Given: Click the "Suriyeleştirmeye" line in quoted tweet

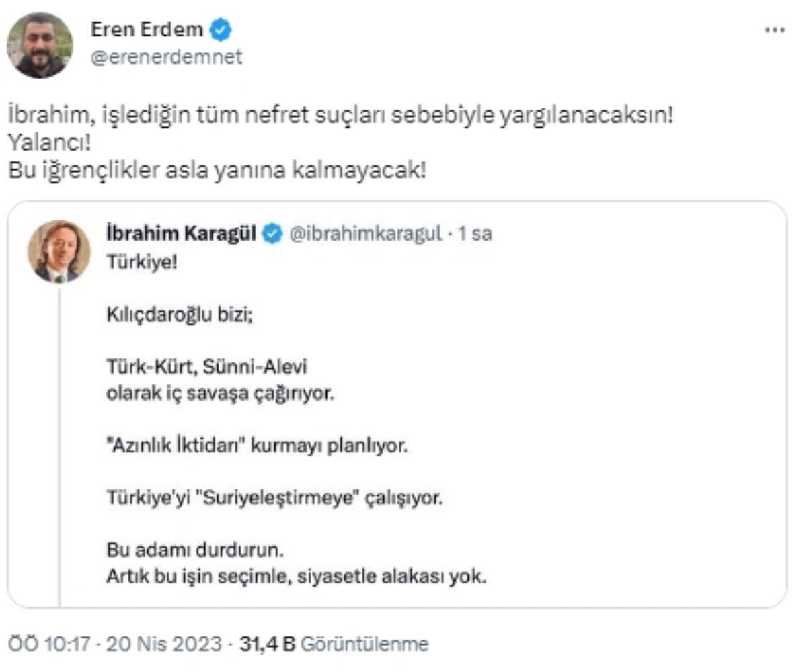Looking at the screenshot, I should [x=275, y=499].
